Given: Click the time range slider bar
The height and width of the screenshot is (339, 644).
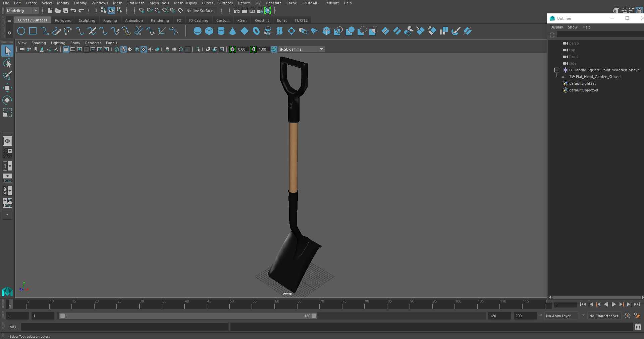Looking at the screenshot, I should click(x=188, y=316).
